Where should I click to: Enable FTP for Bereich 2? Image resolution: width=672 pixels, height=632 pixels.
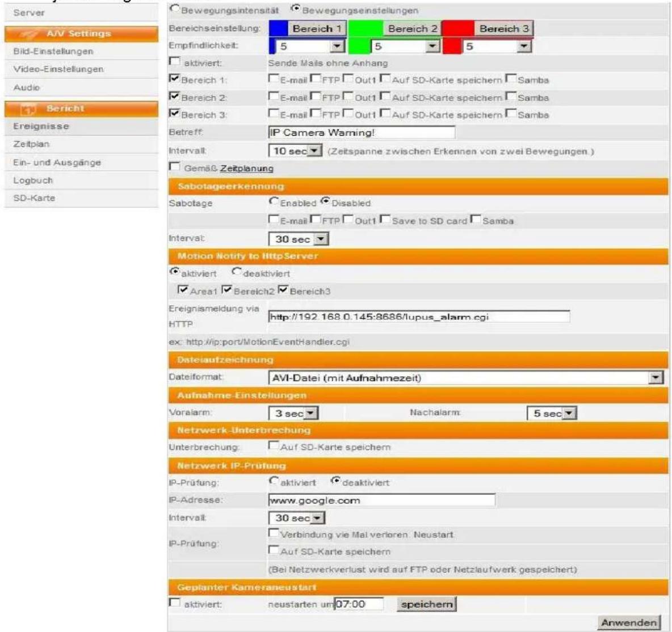(x=316, y=96)
